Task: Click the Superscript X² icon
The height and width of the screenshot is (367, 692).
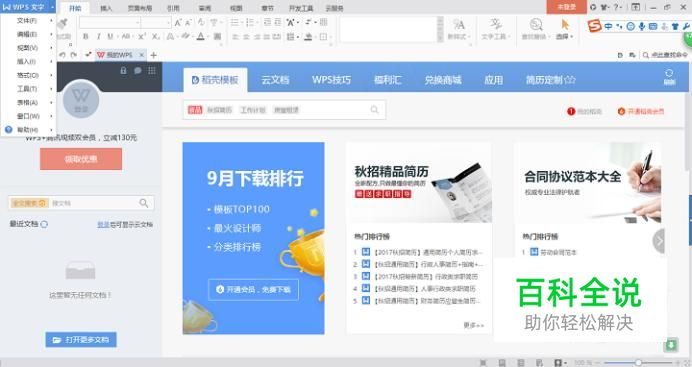Action: [142, 37]
